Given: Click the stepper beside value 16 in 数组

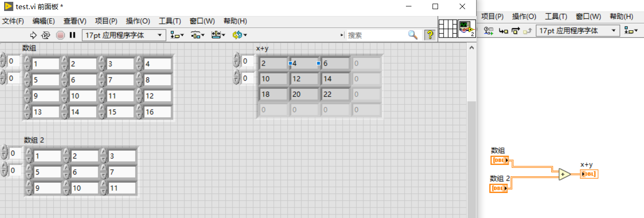Looking at the screenshot, I should coord(139,112).
